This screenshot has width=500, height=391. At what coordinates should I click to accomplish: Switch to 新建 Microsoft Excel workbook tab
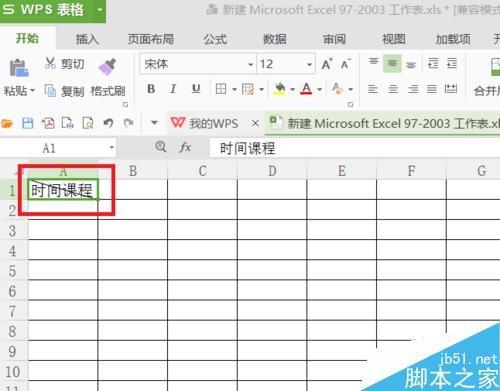pyautogui.click(x=383, y=124)
